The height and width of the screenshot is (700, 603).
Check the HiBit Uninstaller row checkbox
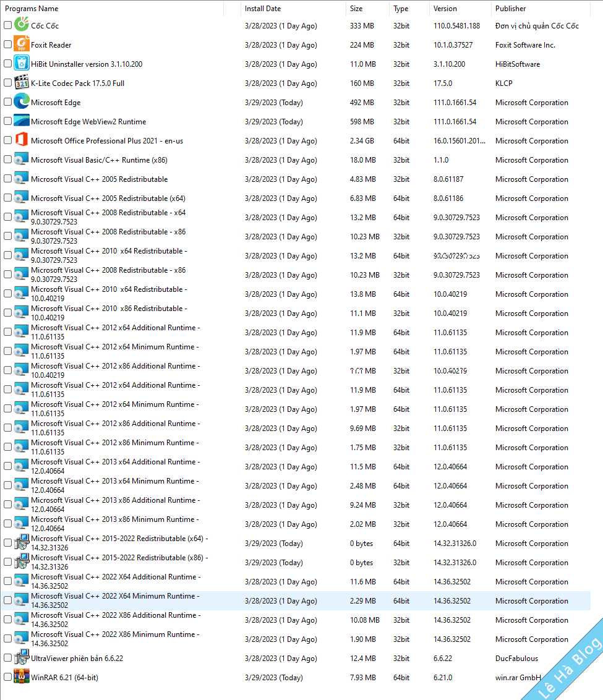(7, 64)
